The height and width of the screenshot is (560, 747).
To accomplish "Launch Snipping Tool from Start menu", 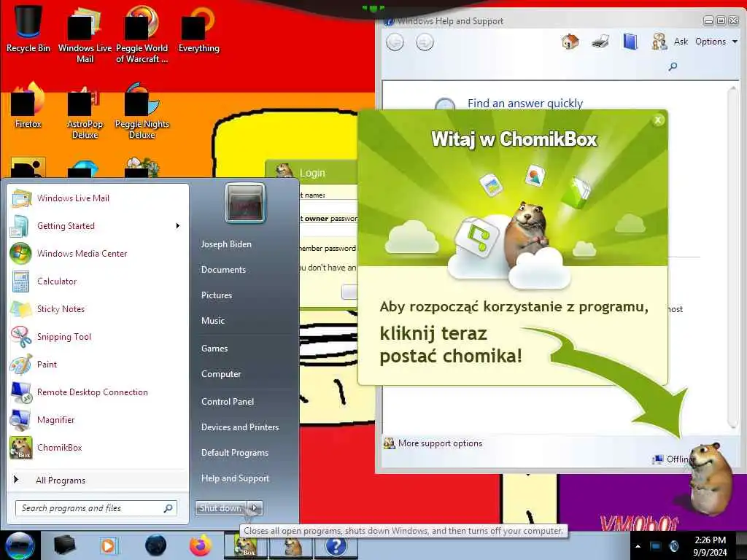I will 98,336.
